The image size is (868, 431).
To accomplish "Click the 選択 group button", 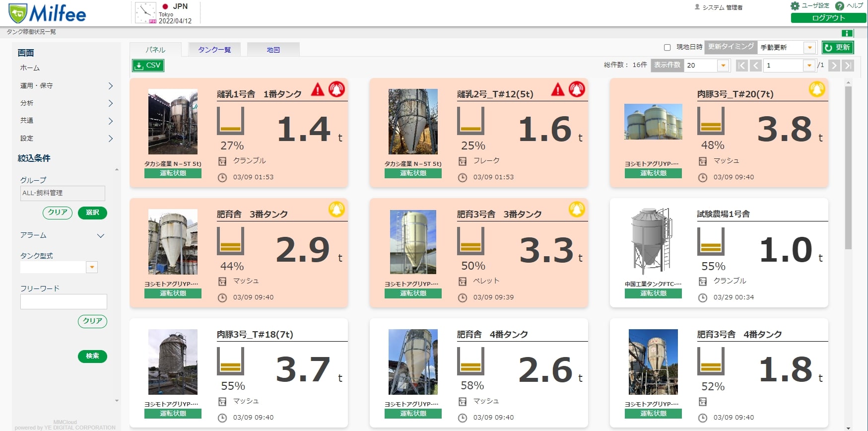I will [92, 213].
